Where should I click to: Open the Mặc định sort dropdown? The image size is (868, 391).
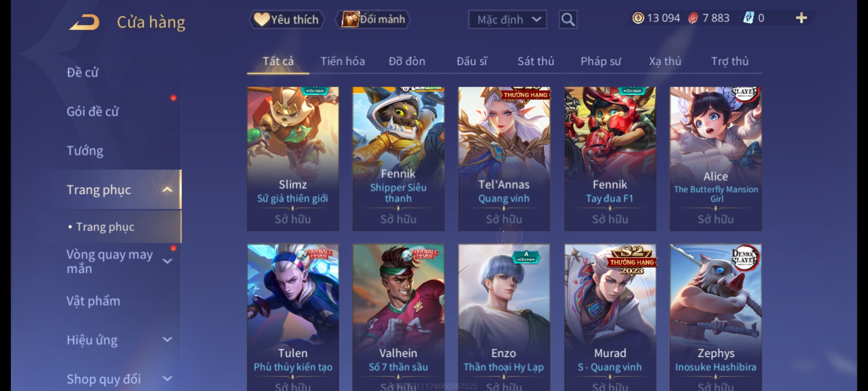[507, 20]
